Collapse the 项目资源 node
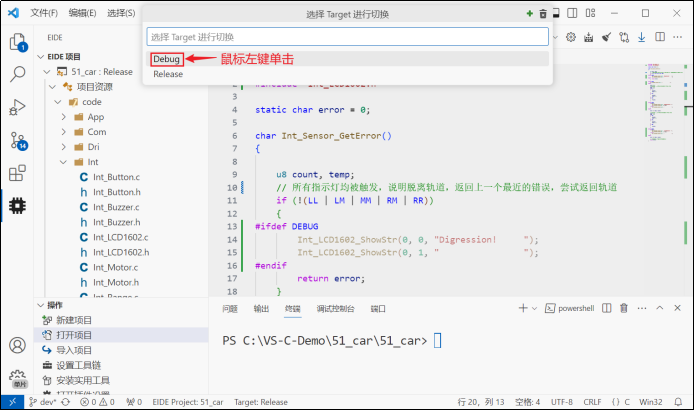The width and height of the screenshot is (695, 411). (52, 87)
